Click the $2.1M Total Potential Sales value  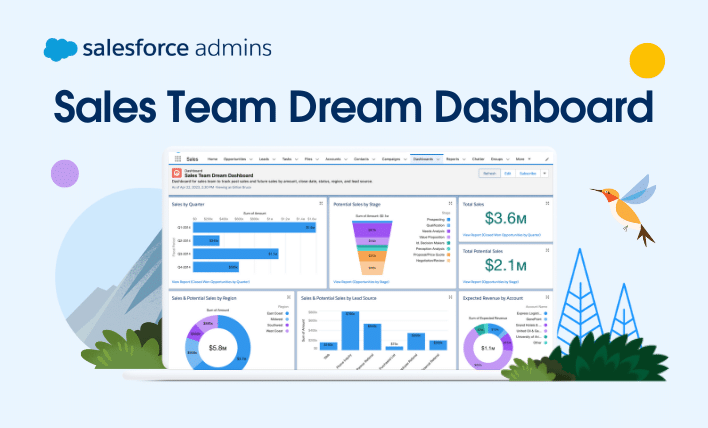point(506,265)
